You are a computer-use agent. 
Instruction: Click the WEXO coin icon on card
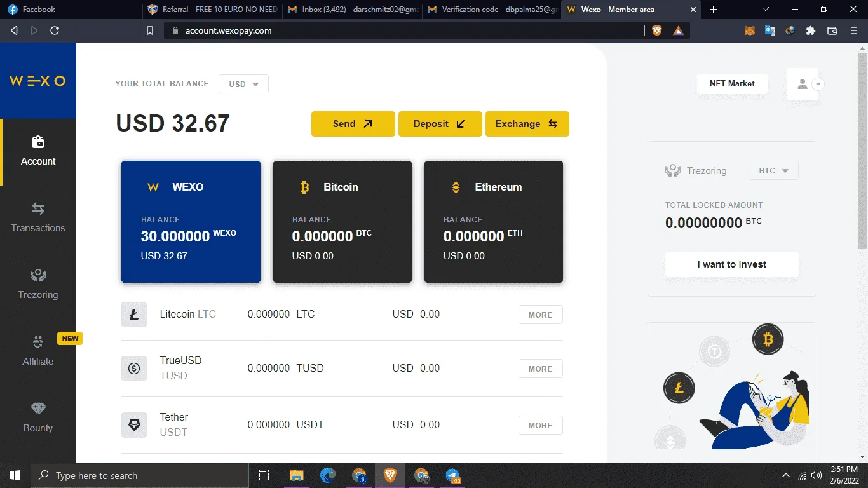(x=153, y=187)
